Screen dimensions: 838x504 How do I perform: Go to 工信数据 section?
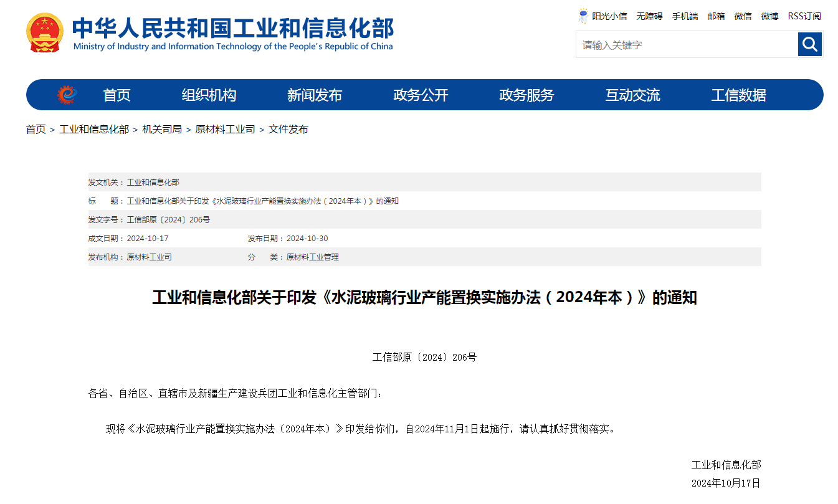coord(739,95)
